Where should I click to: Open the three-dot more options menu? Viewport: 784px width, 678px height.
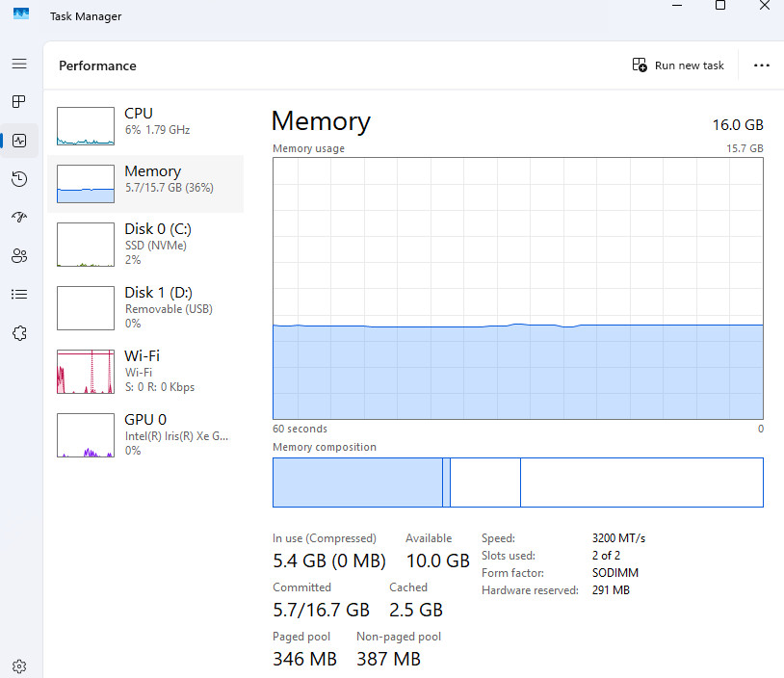pyautogui.click(x=762, y=65)
